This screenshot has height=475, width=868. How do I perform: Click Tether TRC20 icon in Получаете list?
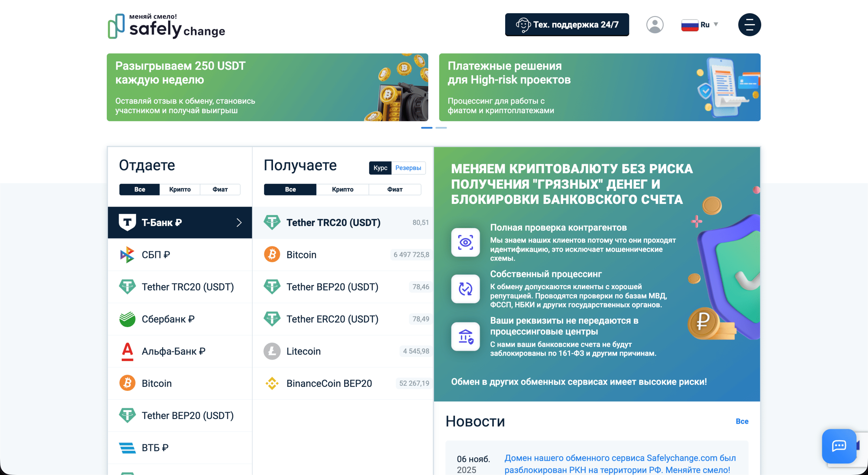click(272, 222)
